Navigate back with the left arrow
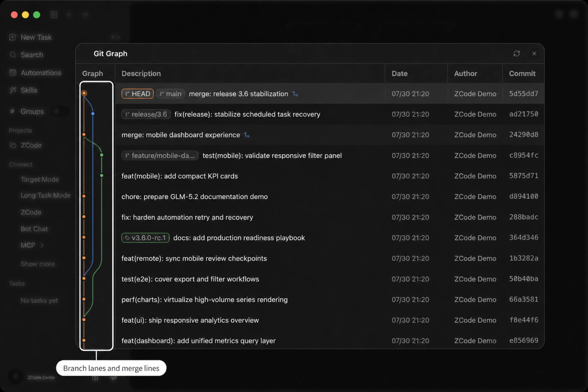 coord(70,15)
